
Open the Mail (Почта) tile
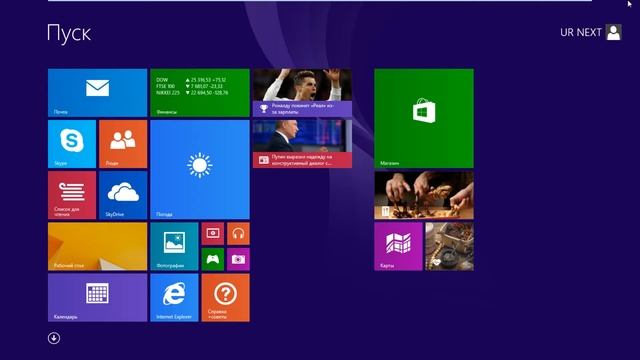98,93
